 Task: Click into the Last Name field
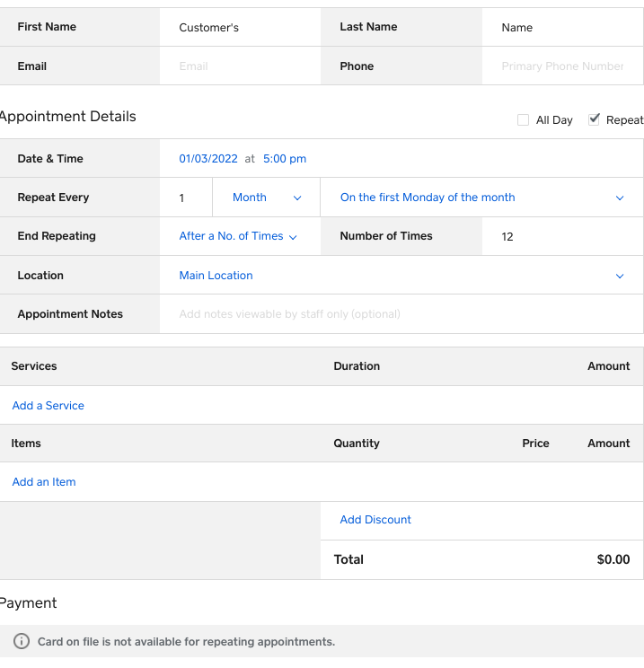click(562, 28)
